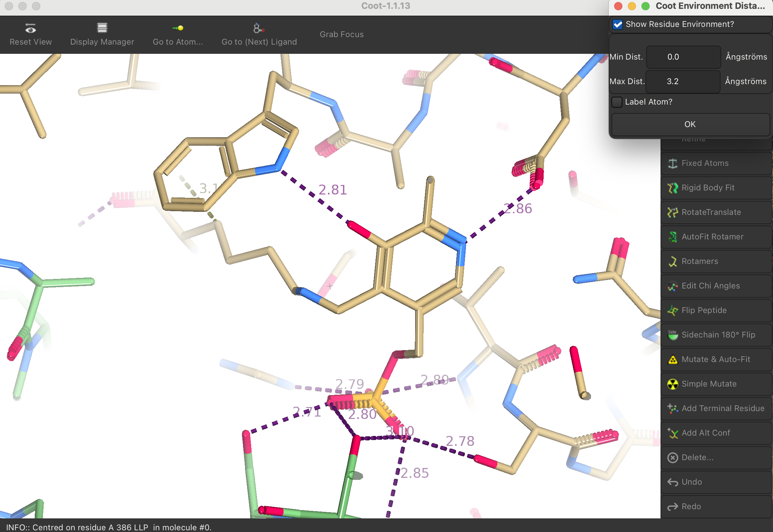Click the Max Dist. value field
The height and width of the screenshot is (532, 773).
coord(682,81)
